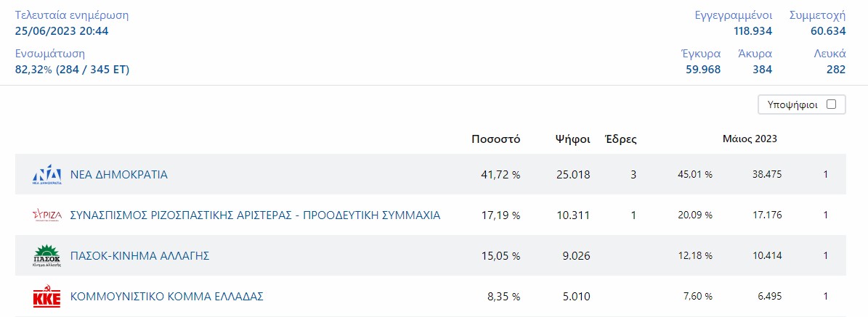Open ΠΑΣΟΚ-ΚΙΝΗΜΑ ΑΛΛΑΓΗΣ party link
The width and height of the screenshot is (868, 317).
tap(139, 255)
